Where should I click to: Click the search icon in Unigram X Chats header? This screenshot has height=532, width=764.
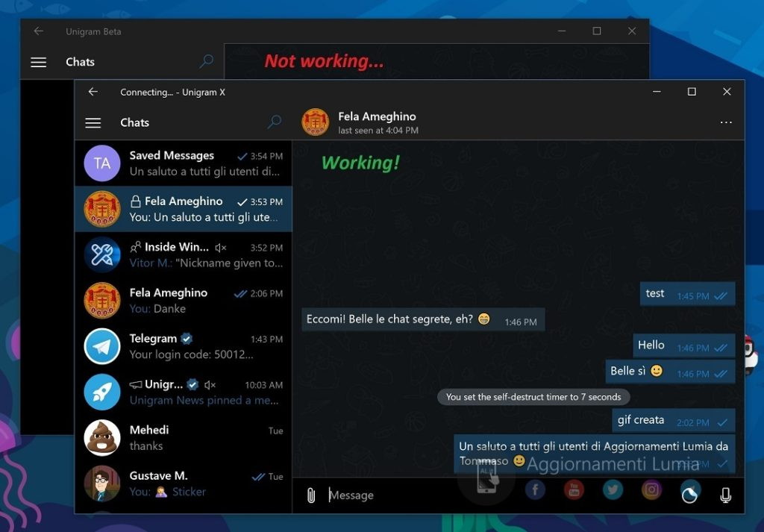coord(275,122)
